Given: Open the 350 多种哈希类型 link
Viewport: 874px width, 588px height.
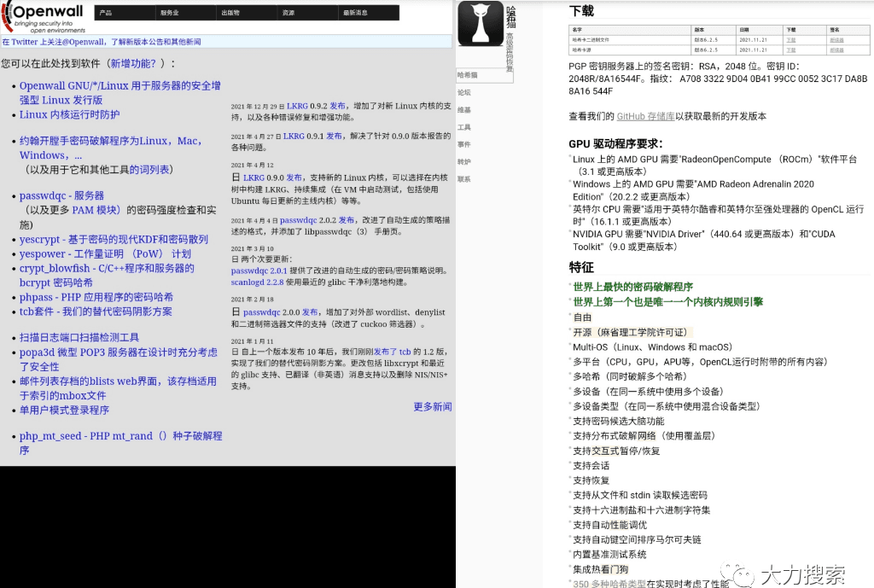Looking at the screenshot, I should [609, 584].
